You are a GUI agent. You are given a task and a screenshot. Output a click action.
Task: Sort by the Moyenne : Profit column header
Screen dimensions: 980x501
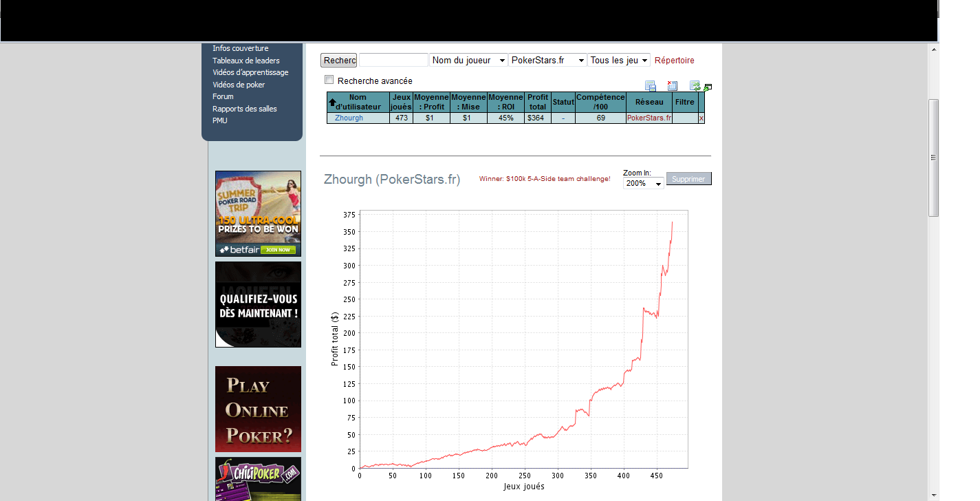[431, 103]
